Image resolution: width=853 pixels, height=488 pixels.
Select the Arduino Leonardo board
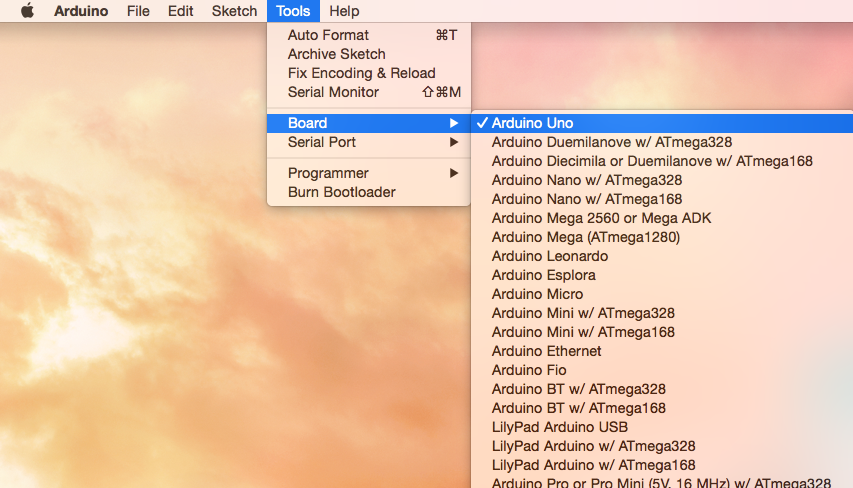point(662,256)
